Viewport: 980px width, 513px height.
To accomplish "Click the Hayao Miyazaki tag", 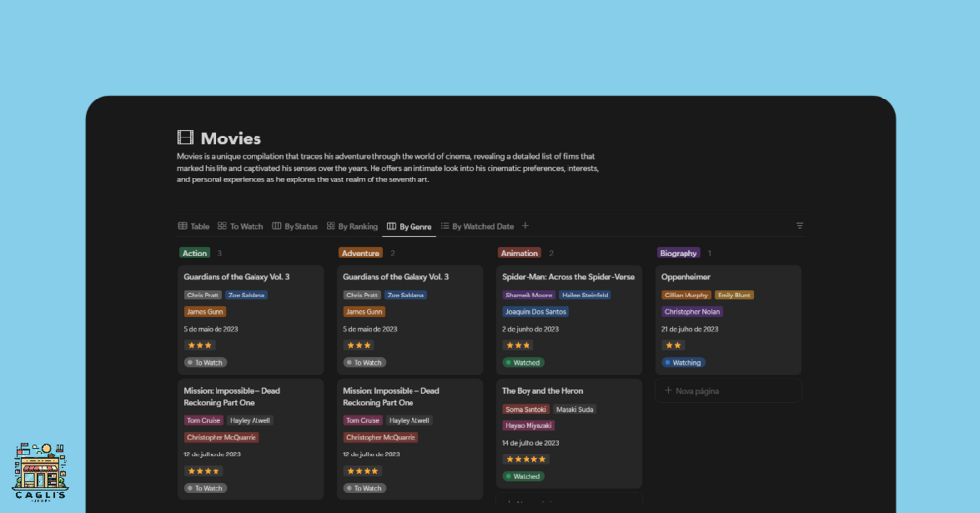I will click(529, 426).
